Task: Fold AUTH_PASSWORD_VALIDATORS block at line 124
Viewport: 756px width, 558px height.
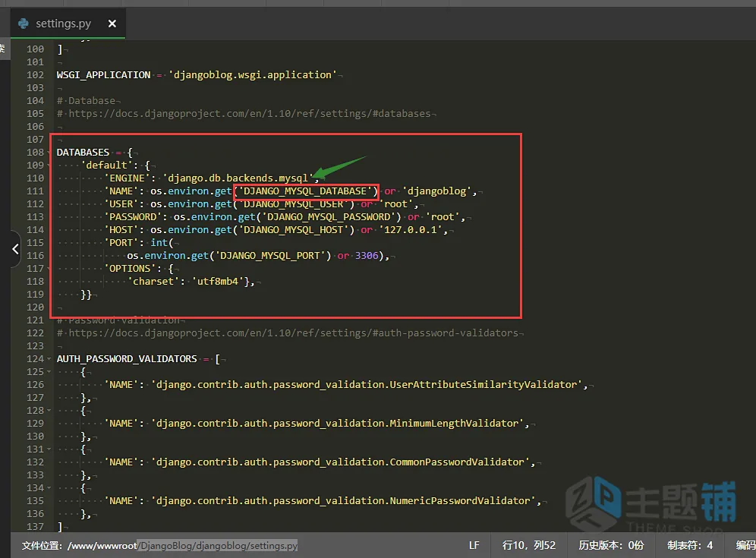Action: (49, 359)
